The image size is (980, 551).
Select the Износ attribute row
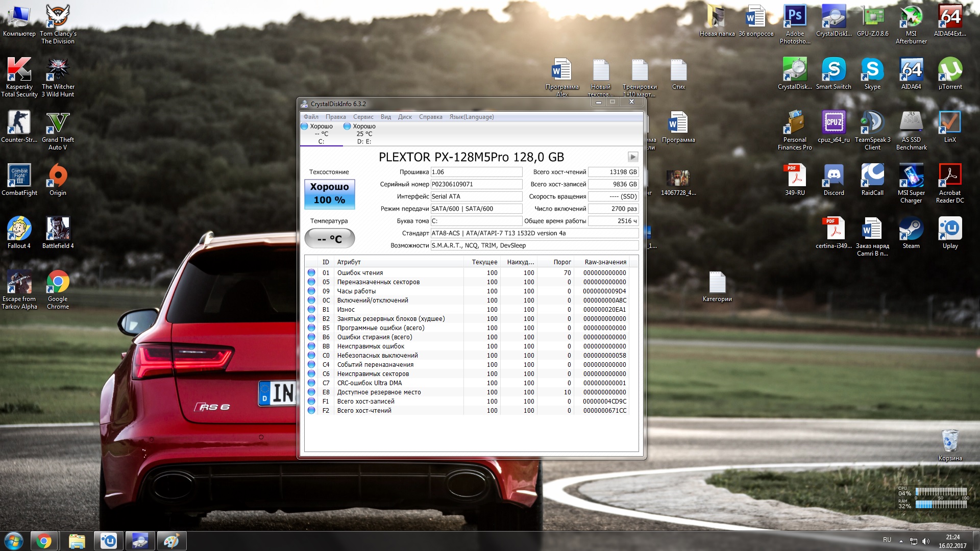pos(346,310)
